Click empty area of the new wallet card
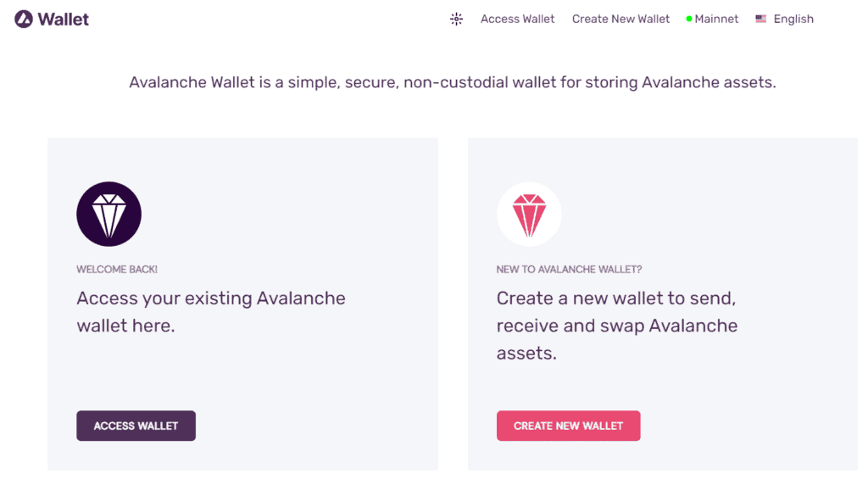Screen dimensions: 868x479 [746, 390]
